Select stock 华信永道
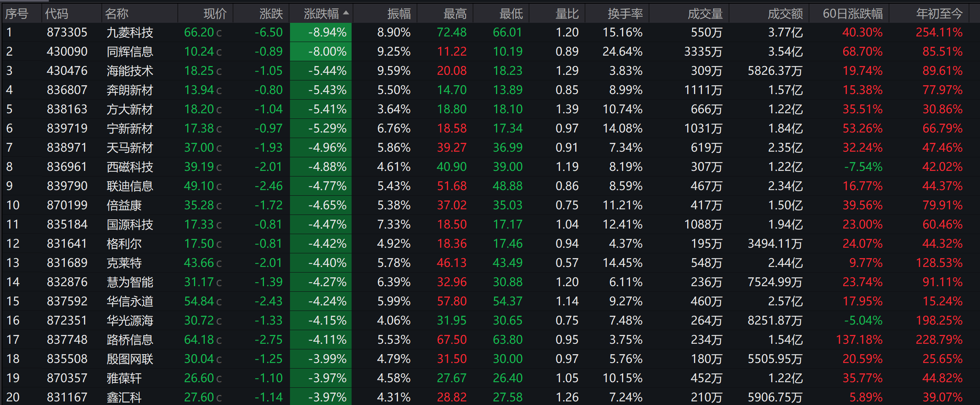This screenshot has width=980, height=405. click(130, 301)
